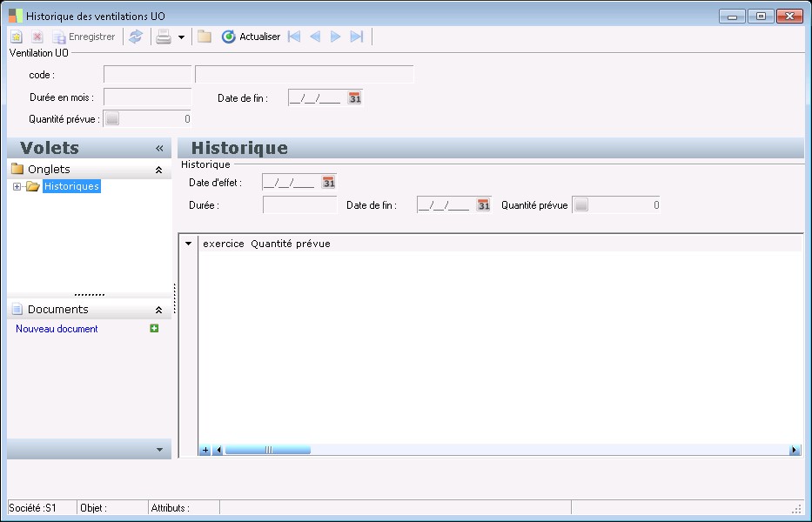Click the Nouveau document link
Image resolution: width=812 pixels, height=522 pixels.
(x=57, y=329)
